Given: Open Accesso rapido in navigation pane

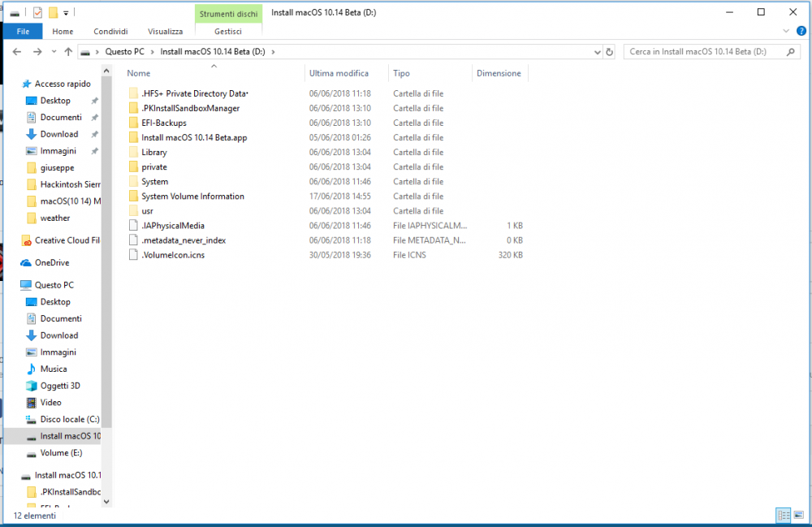Looking at the screenshot, I should pos(63,84).
